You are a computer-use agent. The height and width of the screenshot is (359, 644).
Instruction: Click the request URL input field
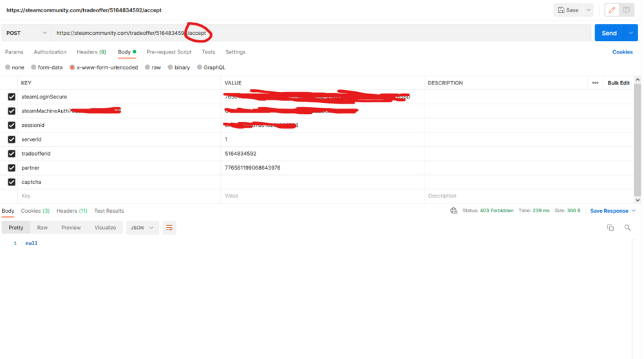coord(321,33)
